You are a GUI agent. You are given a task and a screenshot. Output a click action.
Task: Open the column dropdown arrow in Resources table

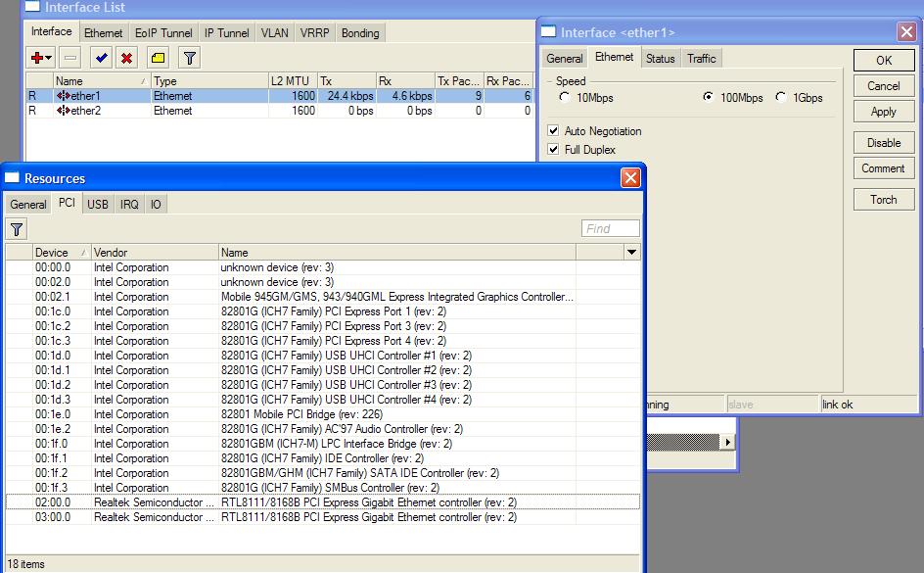(x=631, y=253)
